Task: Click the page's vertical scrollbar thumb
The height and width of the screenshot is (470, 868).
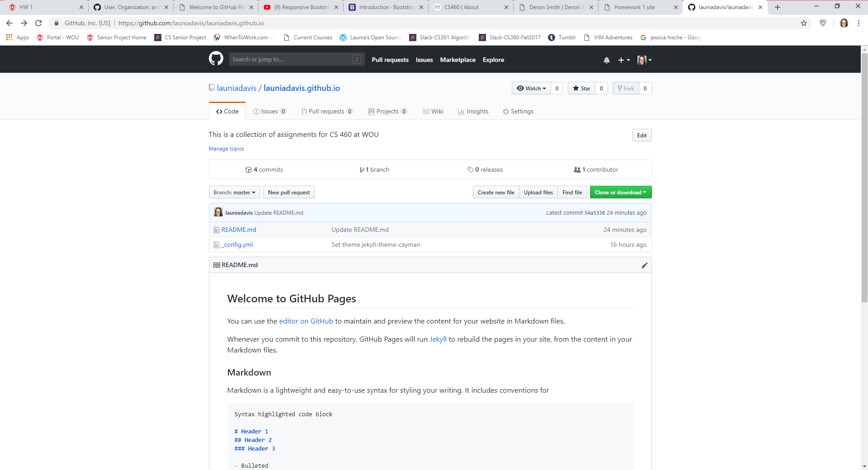Action: (x=864, y=176)
